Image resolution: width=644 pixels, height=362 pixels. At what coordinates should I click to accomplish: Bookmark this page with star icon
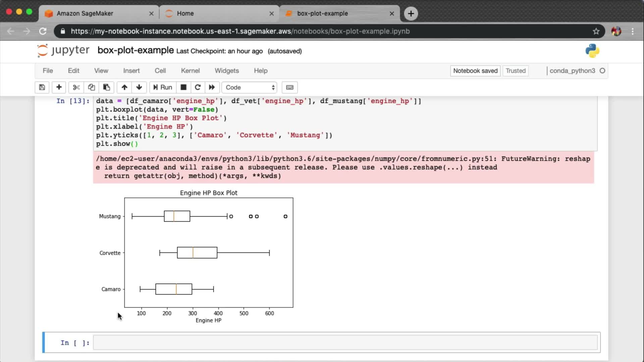click(x=596, y=31)
